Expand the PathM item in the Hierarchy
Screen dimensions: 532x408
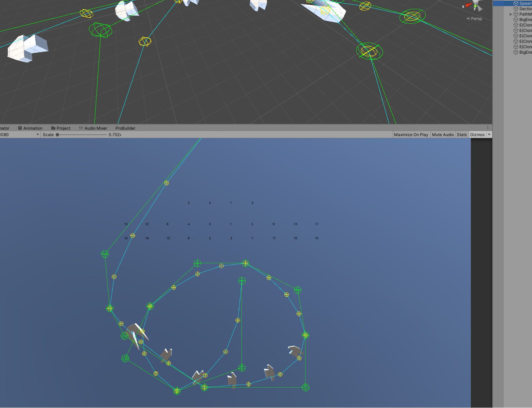pos(511,14)
